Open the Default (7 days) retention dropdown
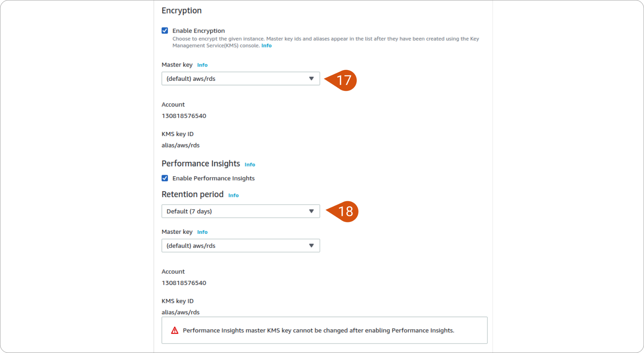644x353 pixels. [x=241, y=211]
